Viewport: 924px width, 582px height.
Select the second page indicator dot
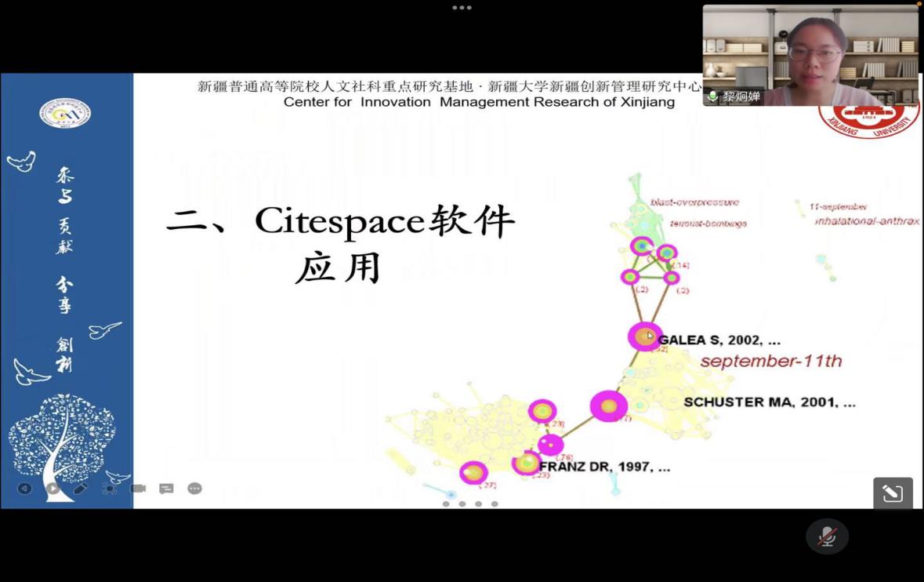pyautogui.click(x=462, y=504)
